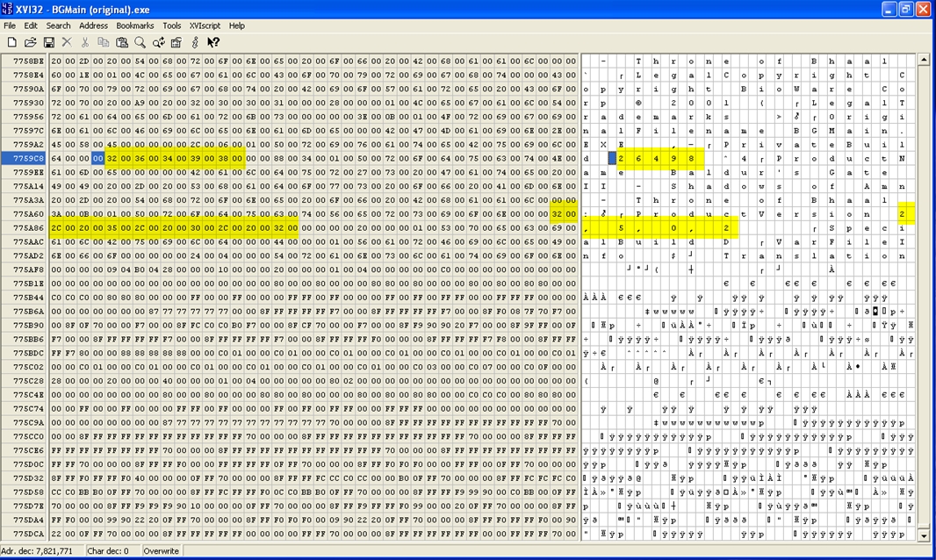Viewport: 936px width, 560px height.
Task: Click the address label 7758BE
Action: 29,61
